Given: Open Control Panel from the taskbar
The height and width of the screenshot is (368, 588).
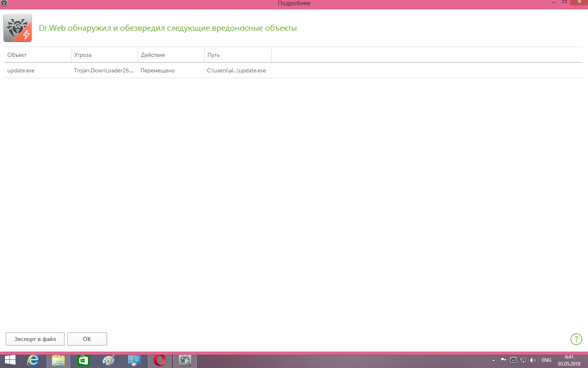Looking at the screenshot, I should pyautogui.click(x=134, y=360).
